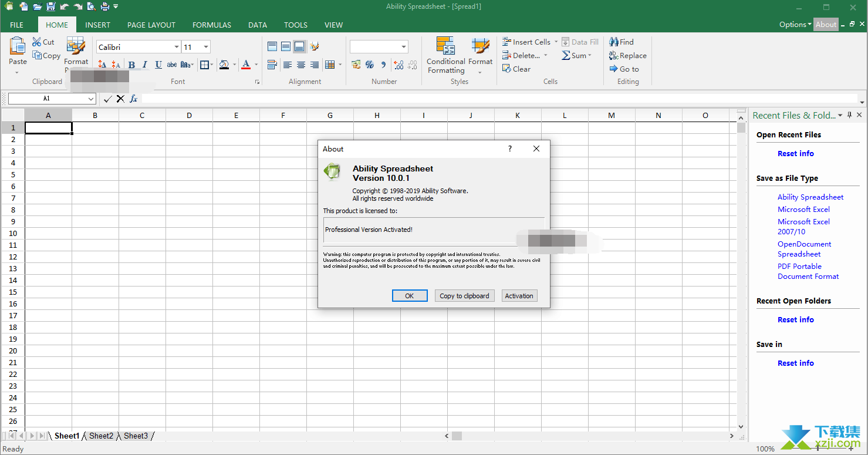Toggle wrap text in cell
The width and height of the screenshot is (868, 455).
[x=272, y=65]
